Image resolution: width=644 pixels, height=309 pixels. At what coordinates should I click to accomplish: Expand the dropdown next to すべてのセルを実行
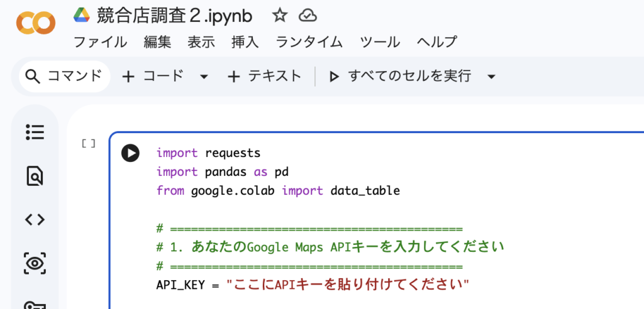491,77
